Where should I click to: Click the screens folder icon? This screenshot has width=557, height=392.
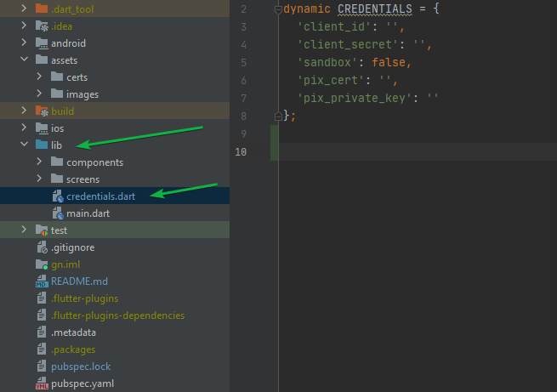click(57, 179)
